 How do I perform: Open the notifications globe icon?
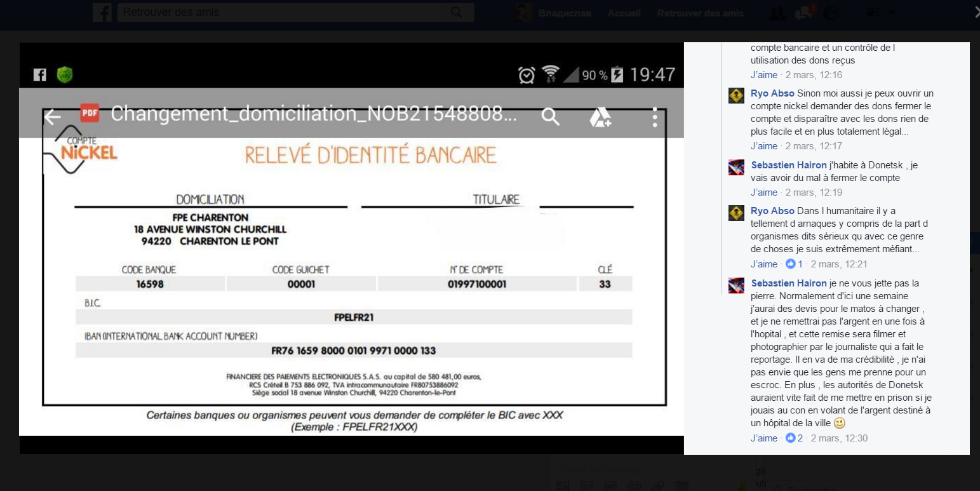tap(830, 13)
